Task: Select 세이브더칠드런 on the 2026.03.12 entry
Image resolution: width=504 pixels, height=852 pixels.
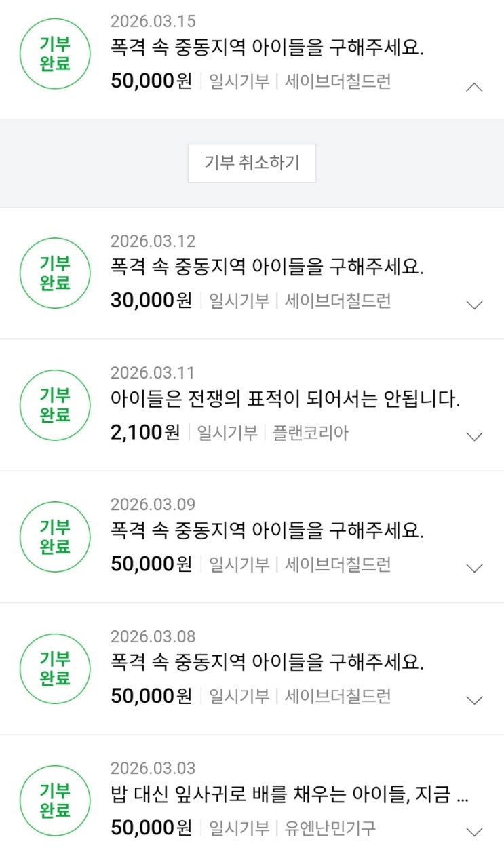Action: 337,301
